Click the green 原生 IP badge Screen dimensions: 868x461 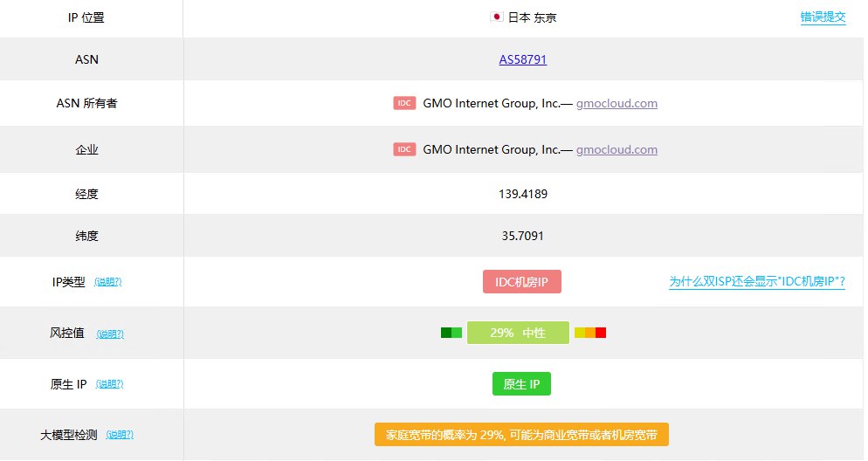pos(521,384)
